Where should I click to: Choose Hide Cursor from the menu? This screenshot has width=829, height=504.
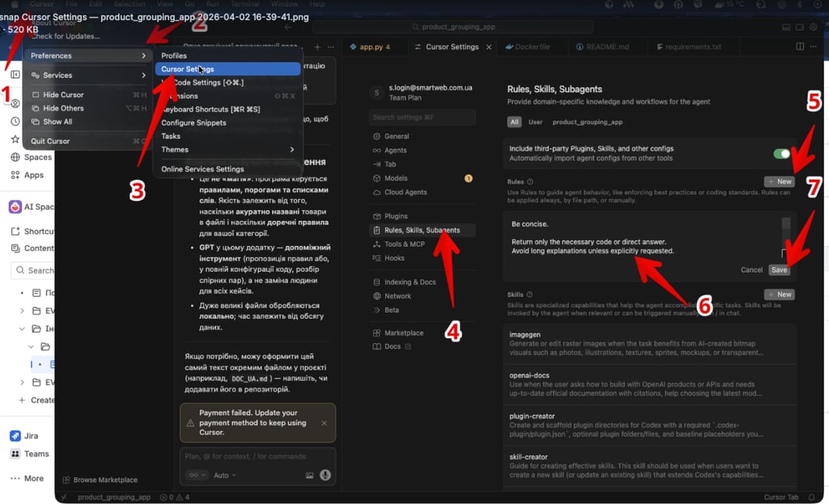tap(87, 95)
